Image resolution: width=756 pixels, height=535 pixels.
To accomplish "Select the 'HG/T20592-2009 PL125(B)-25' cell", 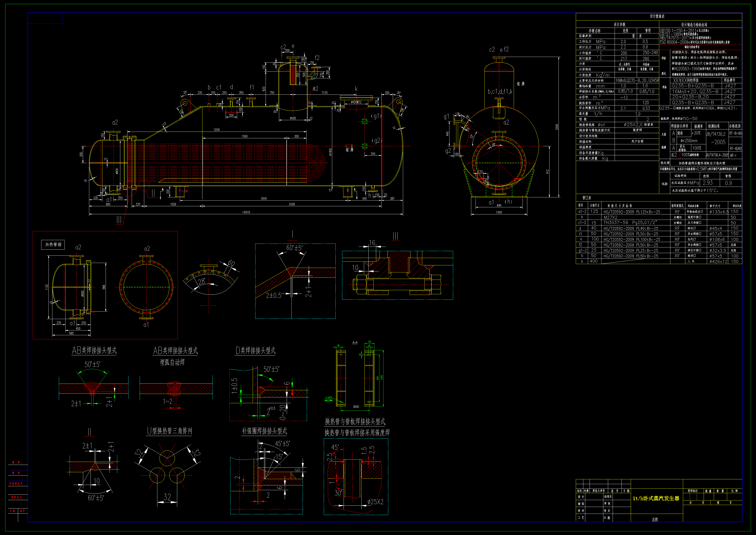I will [x=632, y=212].
